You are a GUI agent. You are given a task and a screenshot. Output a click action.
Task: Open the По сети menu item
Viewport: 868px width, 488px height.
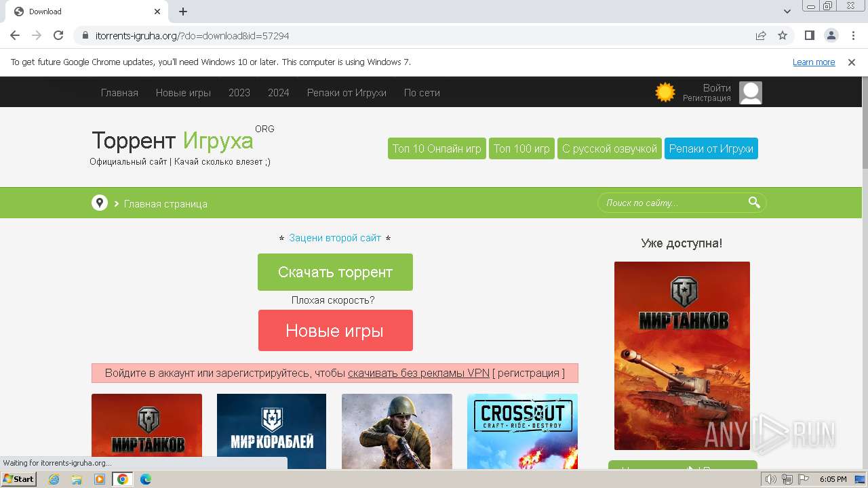tap(422, 93)
